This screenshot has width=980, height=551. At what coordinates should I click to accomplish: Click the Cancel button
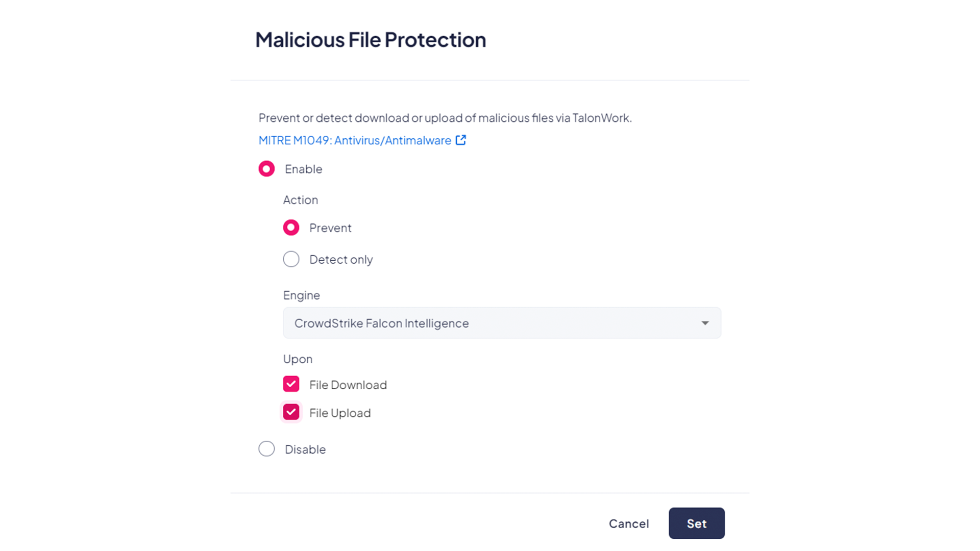629,523
